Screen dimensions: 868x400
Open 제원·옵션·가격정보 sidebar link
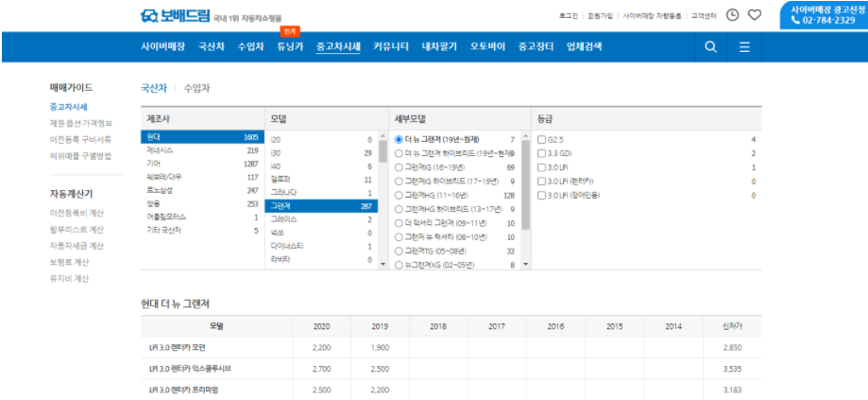81,123
